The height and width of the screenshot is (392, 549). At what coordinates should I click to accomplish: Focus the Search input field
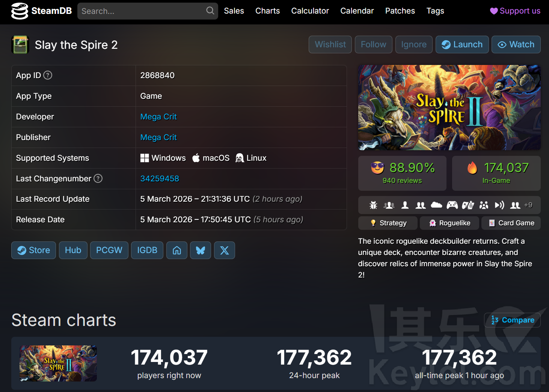(x=143, y=11)
